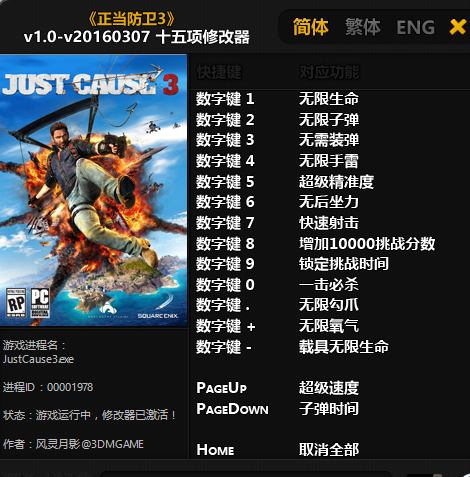Click the 风灵月影@3DMGAME author text
This screenshot has height=477, width=470.
(x=90, y=444)
